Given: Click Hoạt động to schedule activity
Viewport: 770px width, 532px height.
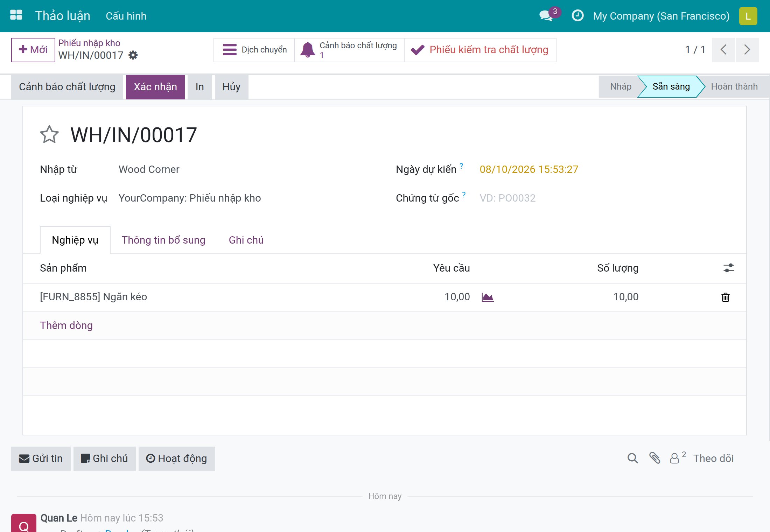Looking at the screenshot, I should [x=177, y=458].
